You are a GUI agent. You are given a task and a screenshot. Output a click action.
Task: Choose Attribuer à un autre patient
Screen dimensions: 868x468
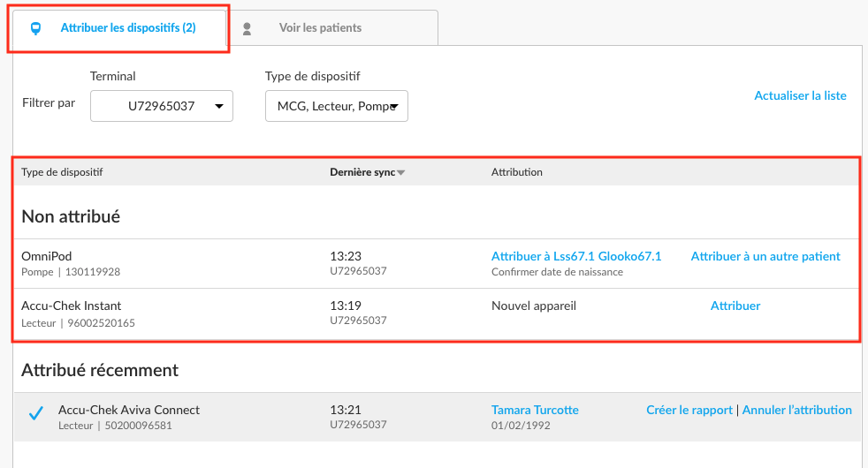click(765, 256)
